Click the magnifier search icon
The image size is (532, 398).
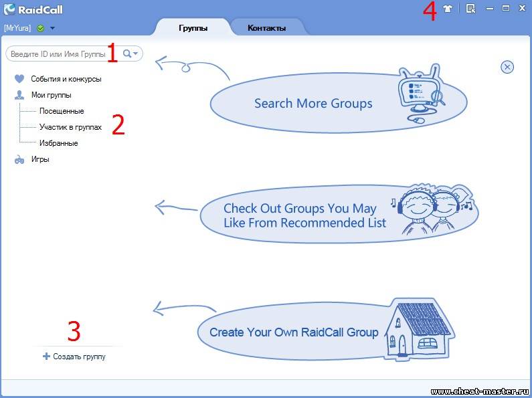126,54
